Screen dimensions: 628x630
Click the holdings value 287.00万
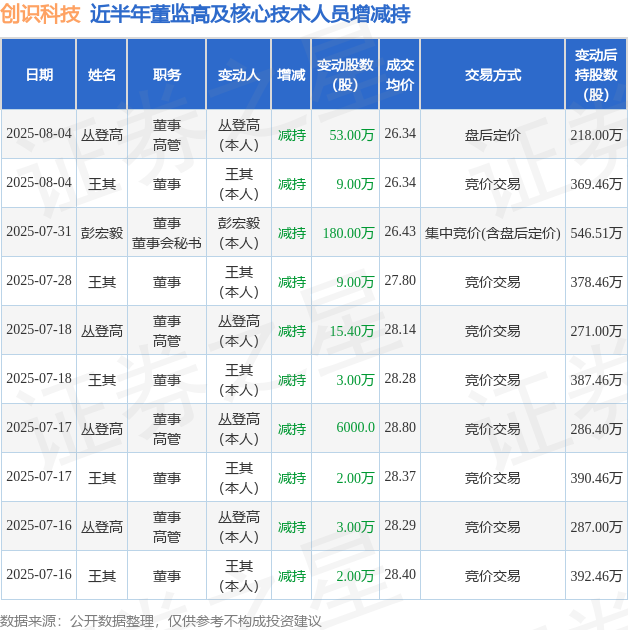596,527
